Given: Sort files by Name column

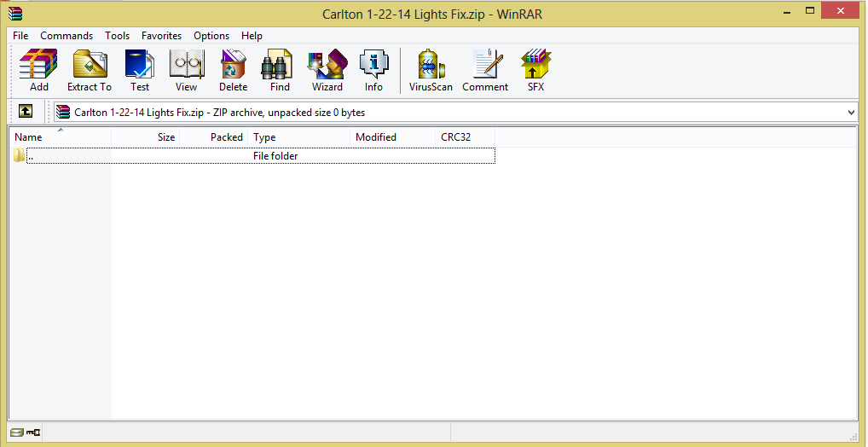Looking at the screenshot, I should (x=61, y=137).
